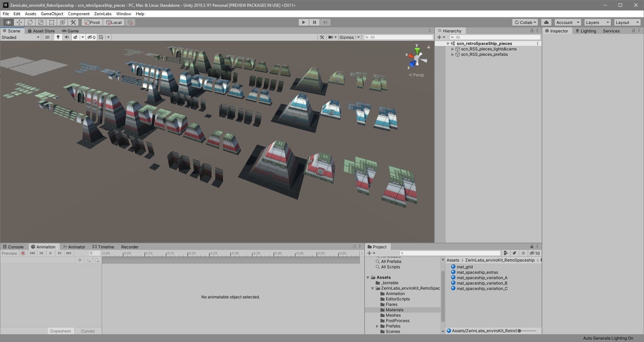
Task: Open the File menu
Action: [x=6, y=14]
